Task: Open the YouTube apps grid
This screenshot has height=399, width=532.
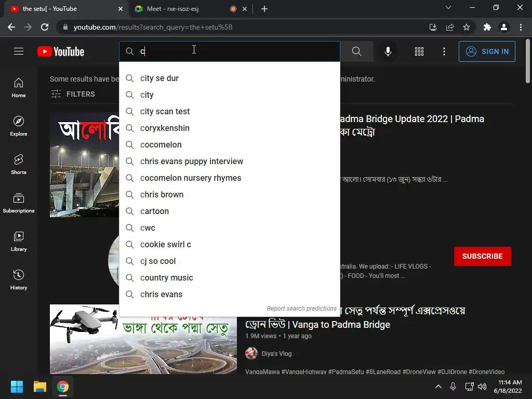Action: point(419,51)
